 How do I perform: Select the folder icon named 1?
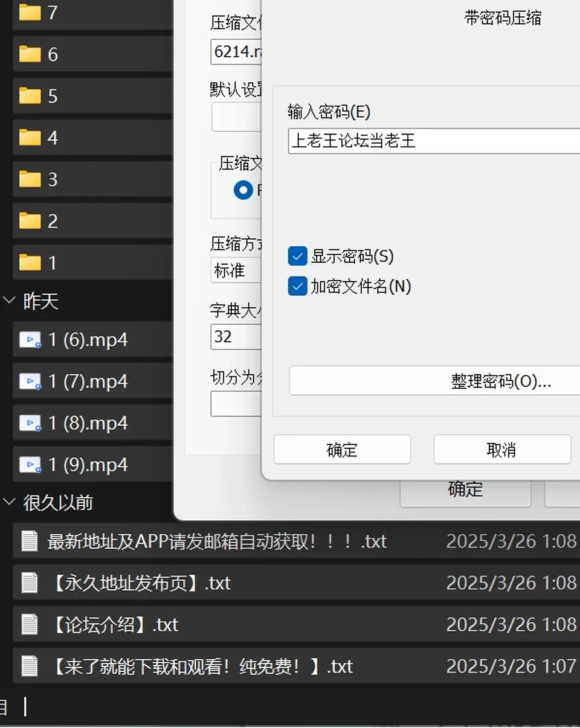(x=30, y=263)
